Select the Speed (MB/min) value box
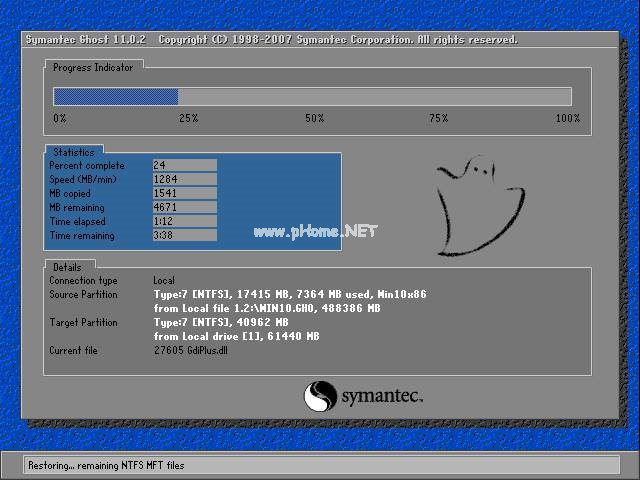This screenshot has height=480, width=640. [x=184, y=180]
